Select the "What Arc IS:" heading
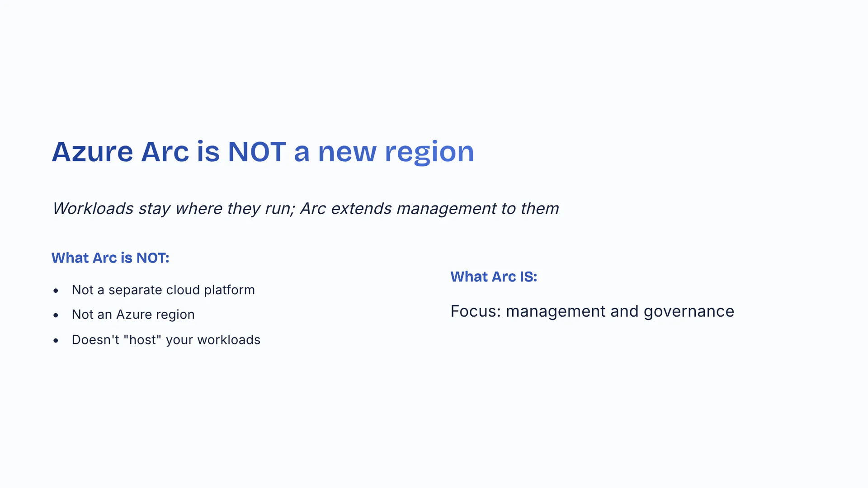This screenshot has width=868, height=488. pyautogui.click(x=494, y=277)
